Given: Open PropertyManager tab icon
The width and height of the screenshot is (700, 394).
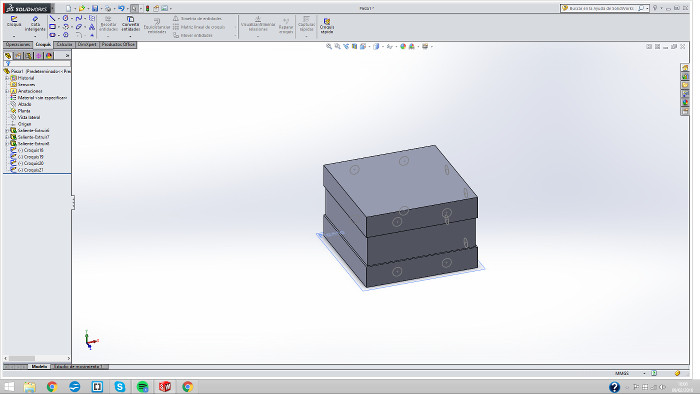Looking at the screenshot, I should click(18, 56).
